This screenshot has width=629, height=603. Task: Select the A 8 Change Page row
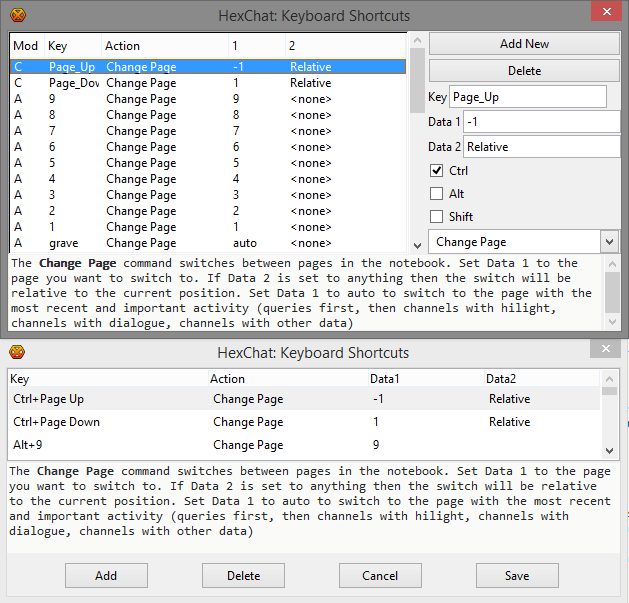208,115
